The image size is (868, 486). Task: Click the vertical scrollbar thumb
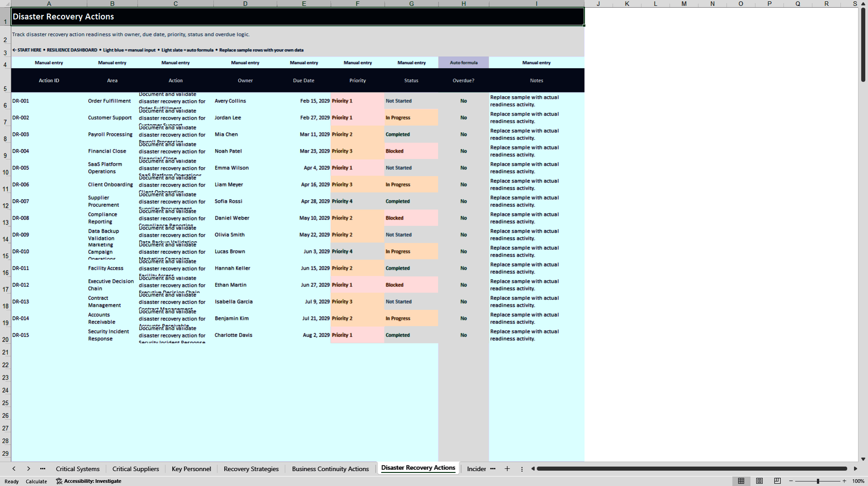(863, 45)
